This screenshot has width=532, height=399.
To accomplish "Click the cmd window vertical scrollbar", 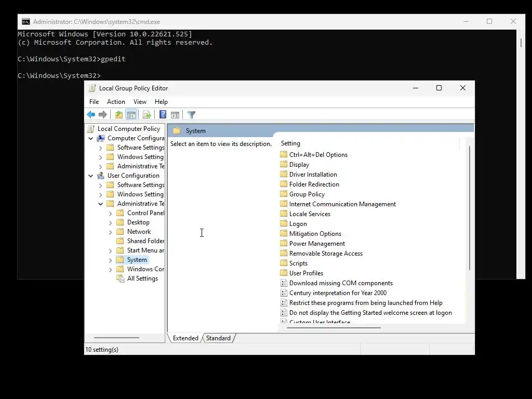I will (521, 43).
